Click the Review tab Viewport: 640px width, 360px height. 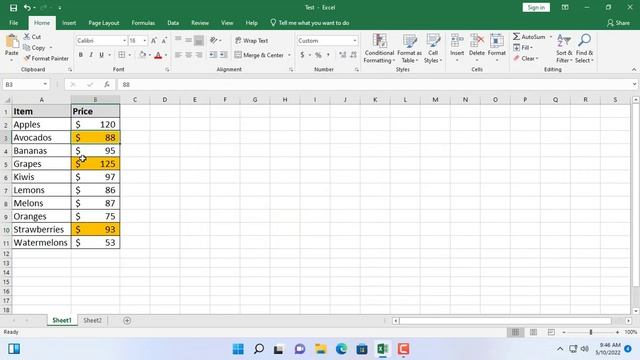coord(200,23)
